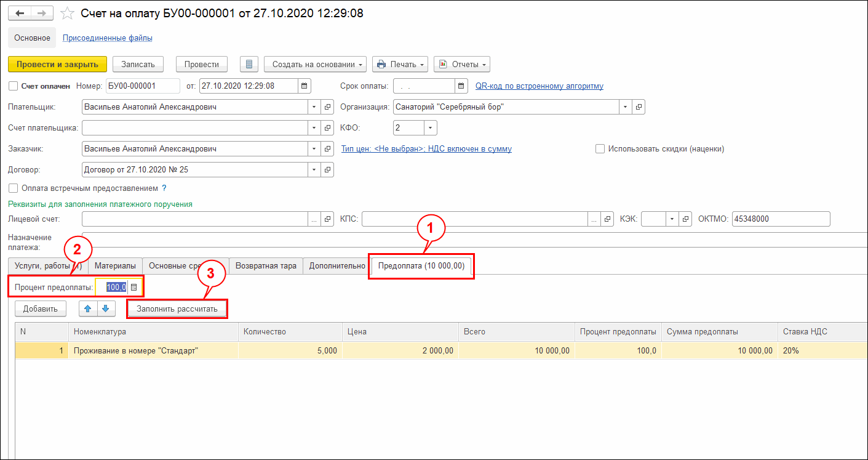Click Сумма предоплаты column header
Image resolution: width=868 pixels, height=460 pixels.
click(720, 332)
